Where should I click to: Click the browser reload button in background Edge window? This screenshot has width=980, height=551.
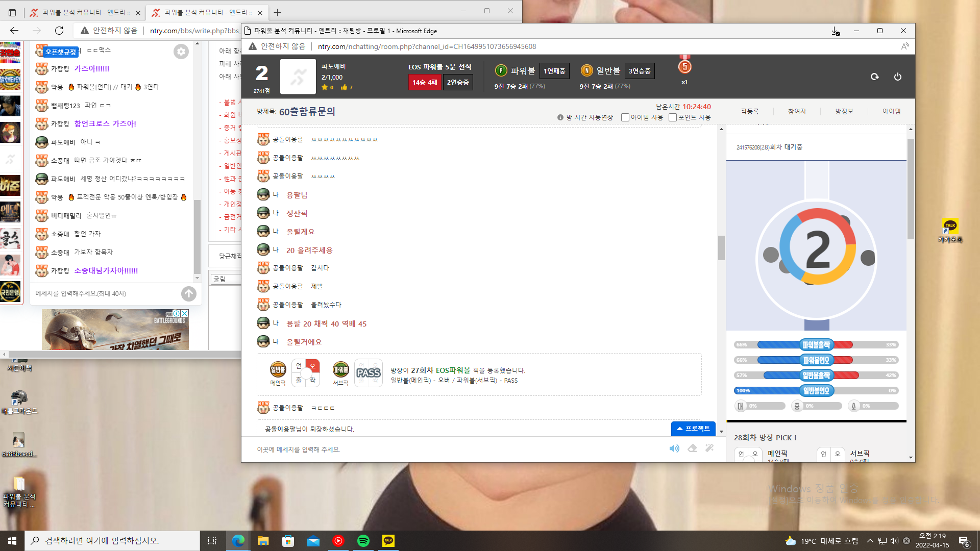tap(59, 31)
